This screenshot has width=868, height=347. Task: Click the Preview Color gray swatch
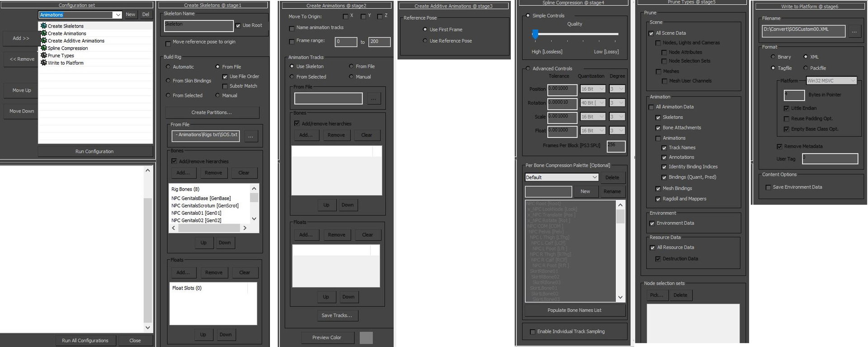click(366, 338)
